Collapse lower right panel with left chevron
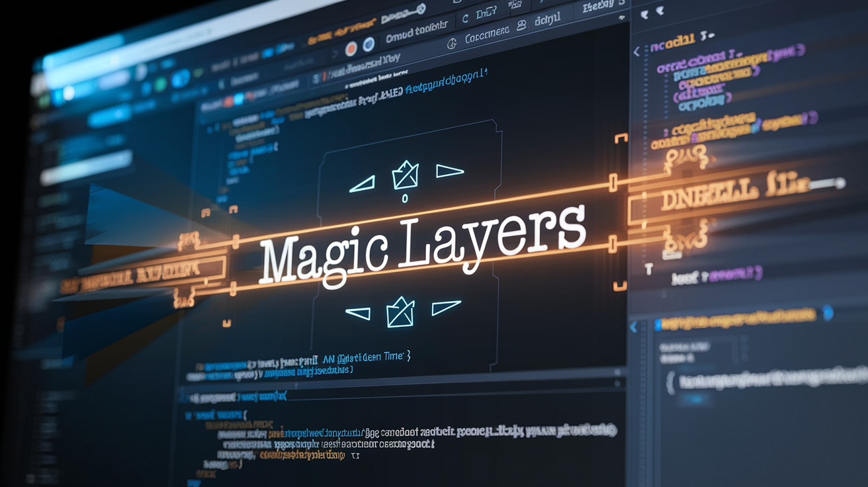 click(x=632, y=326)
